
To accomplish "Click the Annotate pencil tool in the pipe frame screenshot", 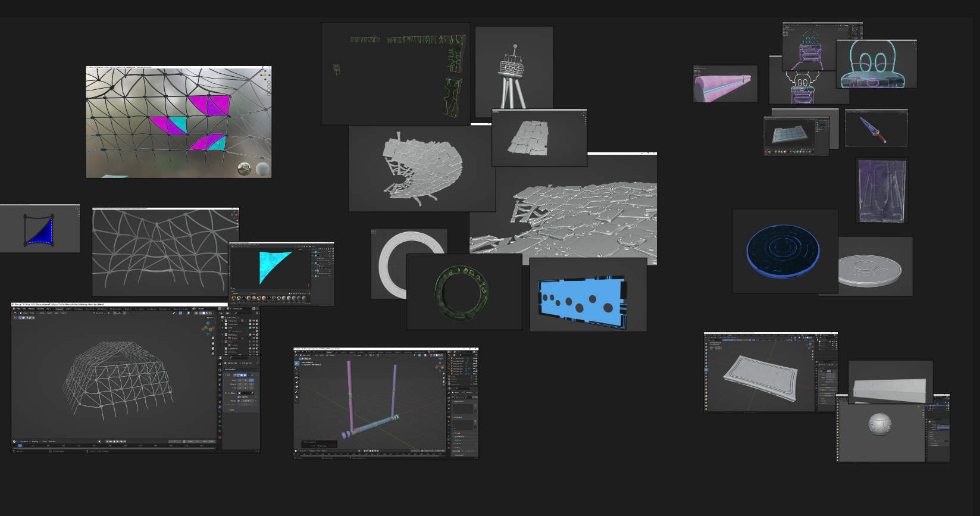I will pyautogui.click(x=297, y=391).
